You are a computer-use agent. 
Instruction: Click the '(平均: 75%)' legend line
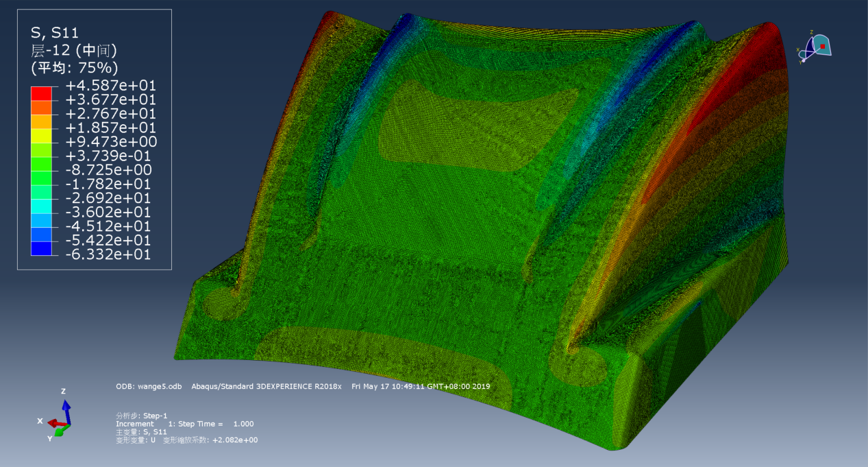coord(75,67)
